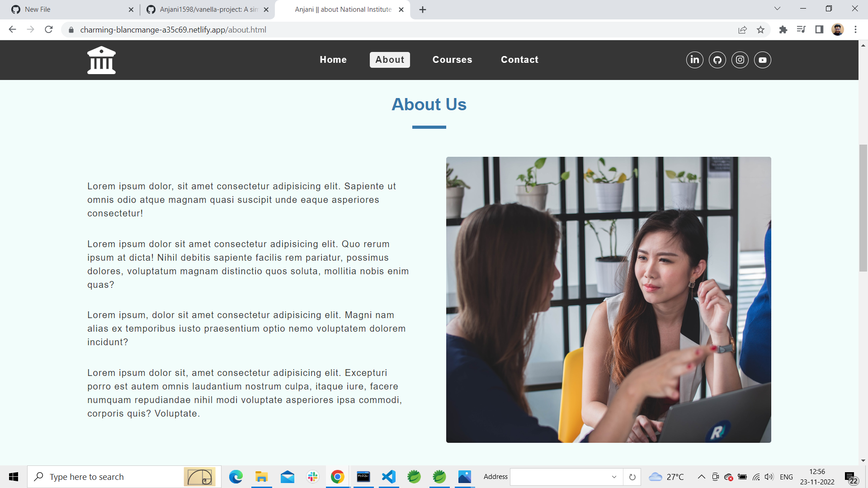
Task: Open the YouTube social icon
Action: 763,60
